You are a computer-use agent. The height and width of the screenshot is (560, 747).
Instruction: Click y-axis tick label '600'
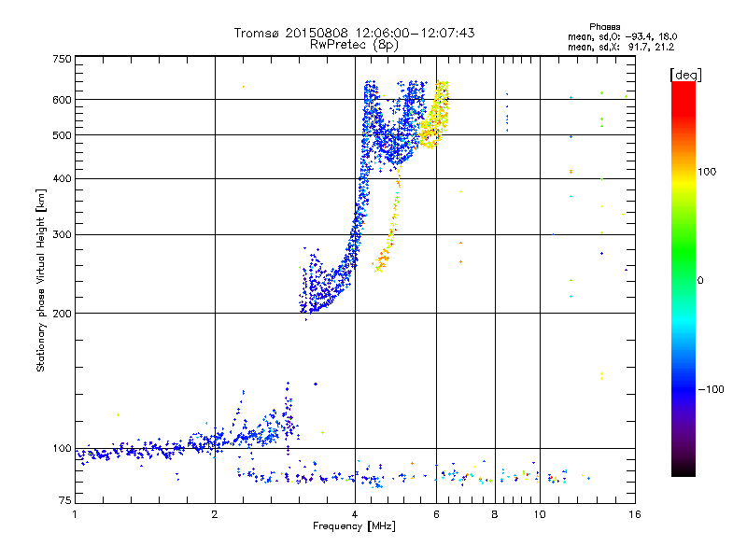62,100
